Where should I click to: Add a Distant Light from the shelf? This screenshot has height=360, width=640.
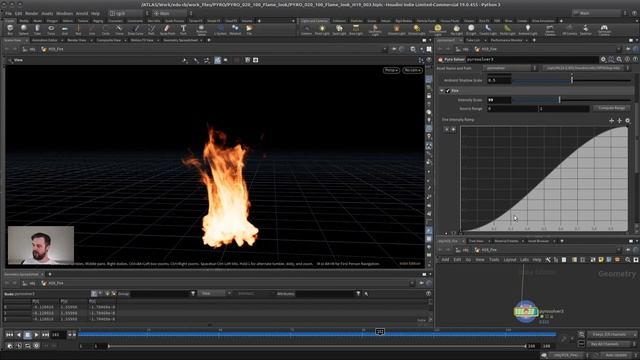click(416, 29)
